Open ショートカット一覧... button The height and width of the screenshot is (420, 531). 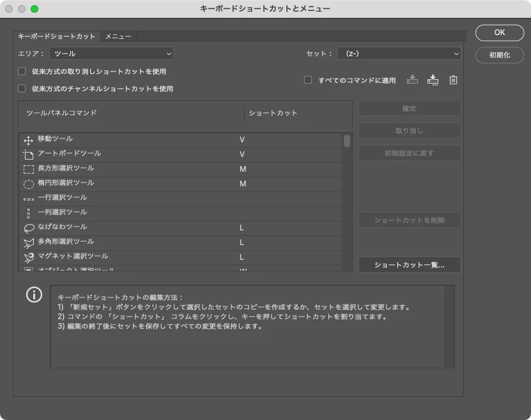(x=409, y=265)
